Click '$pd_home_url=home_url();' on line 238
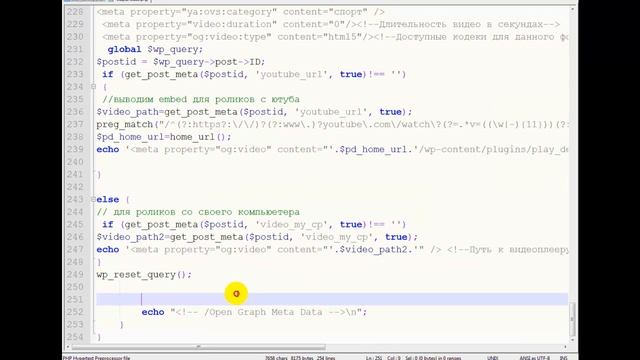The height and width of the screenshot is (360, 640). click(164, 137)
